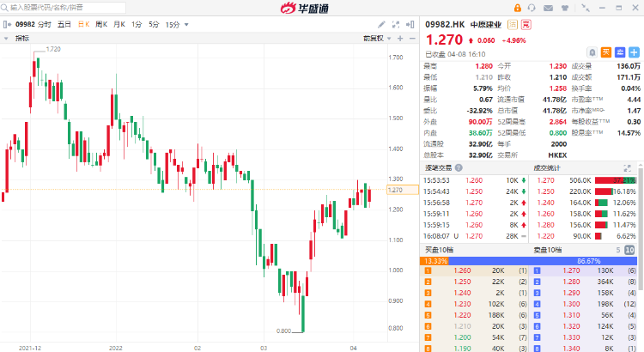Switch order book to 5 levels
Screen dimensions: 644x352
click(x=618, y=250)
